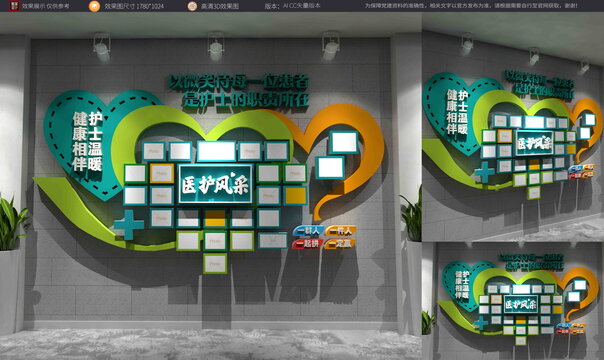Click the orange 一件人 tag beside the blue tag
The height and width of the screenshot is (360, 604).
[x=340, y=231]
